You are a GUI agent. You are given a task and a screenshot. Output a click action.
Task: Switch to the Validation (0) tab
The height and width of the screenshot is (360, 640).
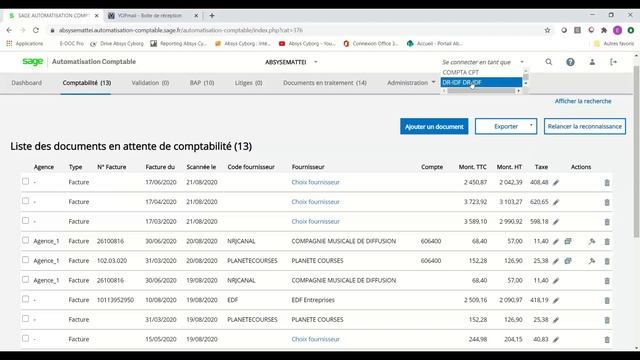pyautogui.click(x=150, y=82)
